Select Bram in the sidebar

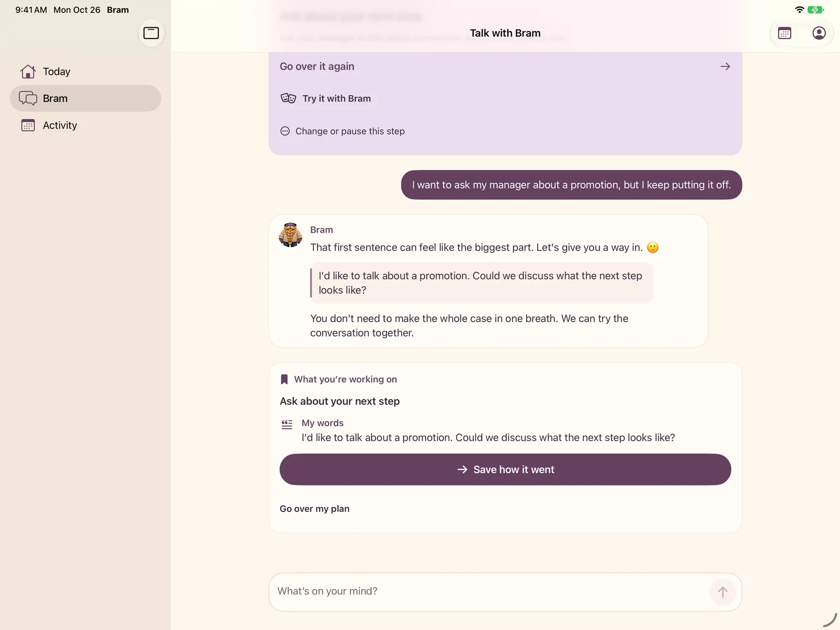pyautogui.click(x=86, y=98)
